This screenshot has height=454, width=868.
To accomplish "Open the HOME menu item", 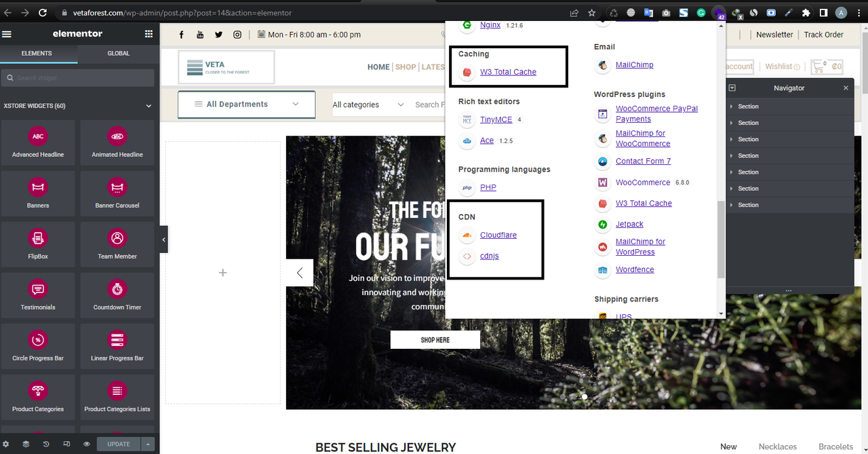I will pyautogui.click(x=378, y=67).
